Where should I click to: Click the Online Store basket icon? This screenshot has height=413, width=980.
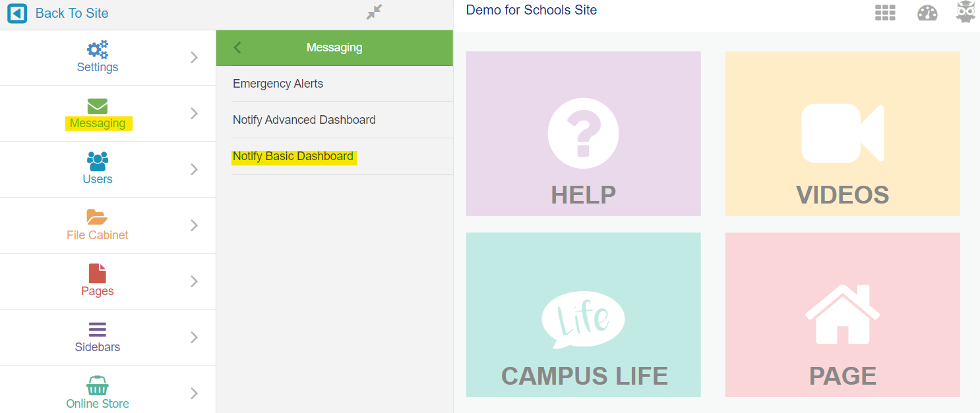click(x=97, y=386)
